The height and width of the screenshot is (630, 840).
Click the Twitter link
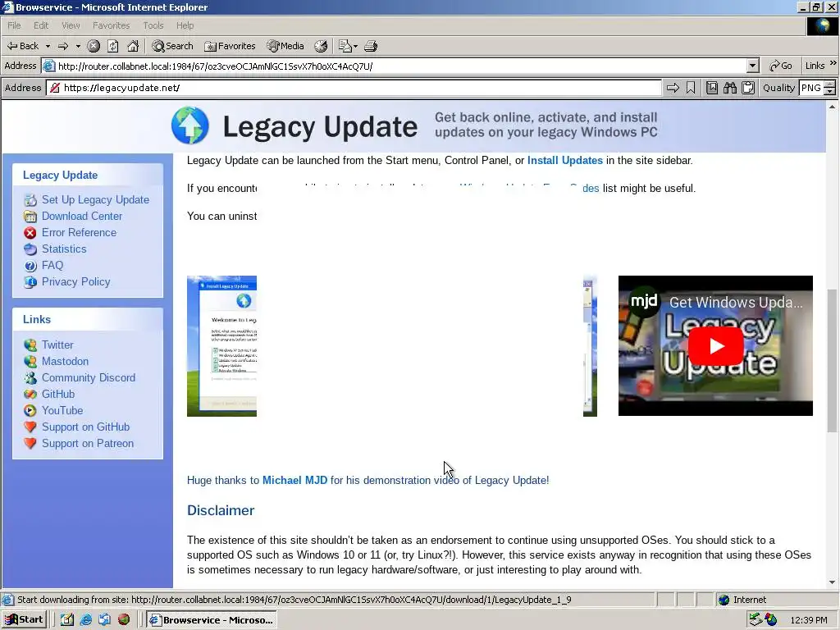(x=57, y=345)
